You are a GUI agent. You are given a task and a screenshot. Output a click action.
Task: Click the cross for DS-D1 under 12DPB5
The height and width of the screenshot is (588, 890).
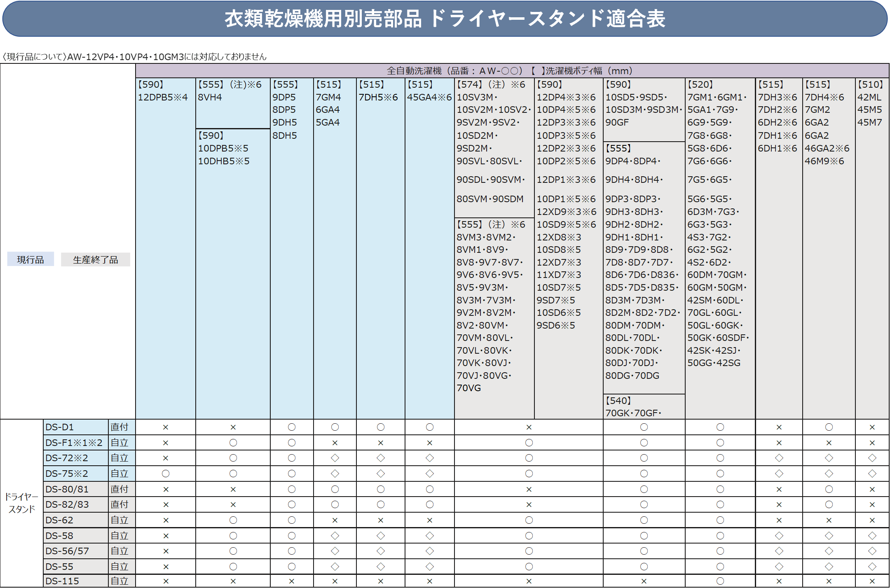coord(166,427)
